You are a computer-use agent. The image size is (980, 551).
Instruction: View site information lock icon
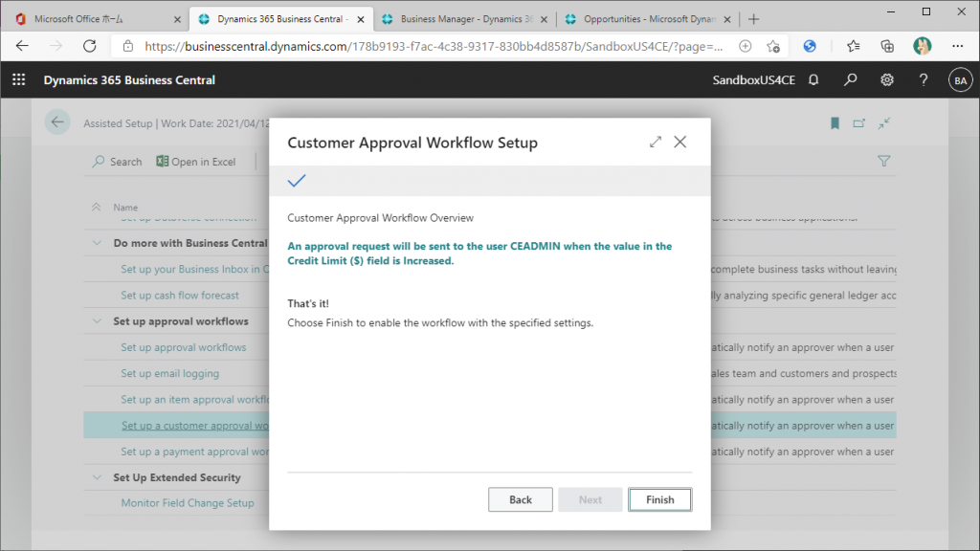(x=128, y=46)
